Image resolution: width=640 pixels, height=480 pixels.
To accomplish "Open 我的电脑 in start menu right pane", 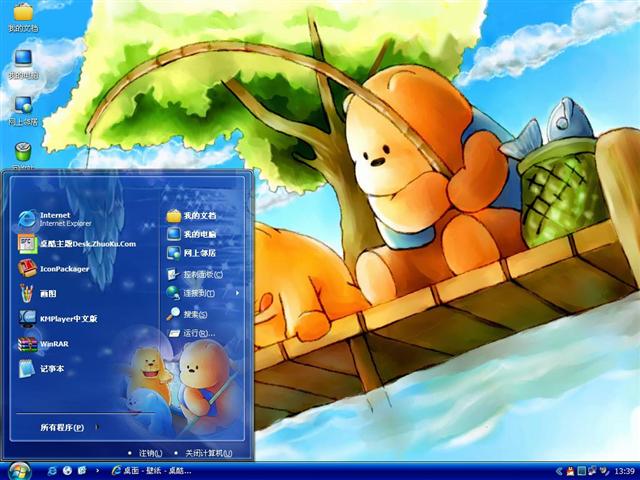I will tap(191, 234).
